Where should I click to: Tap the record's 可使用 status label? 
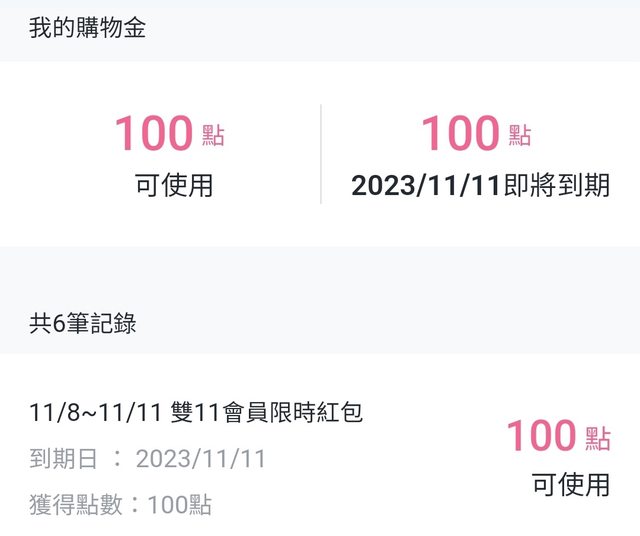tap(570, 486)
